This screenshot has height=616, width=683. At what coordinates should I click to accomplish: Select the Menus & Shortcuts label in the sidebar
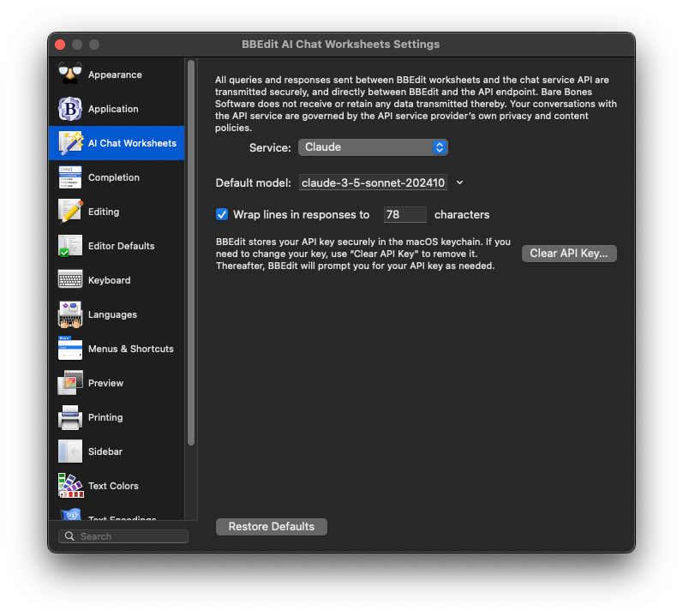click(x=130, y=349)
